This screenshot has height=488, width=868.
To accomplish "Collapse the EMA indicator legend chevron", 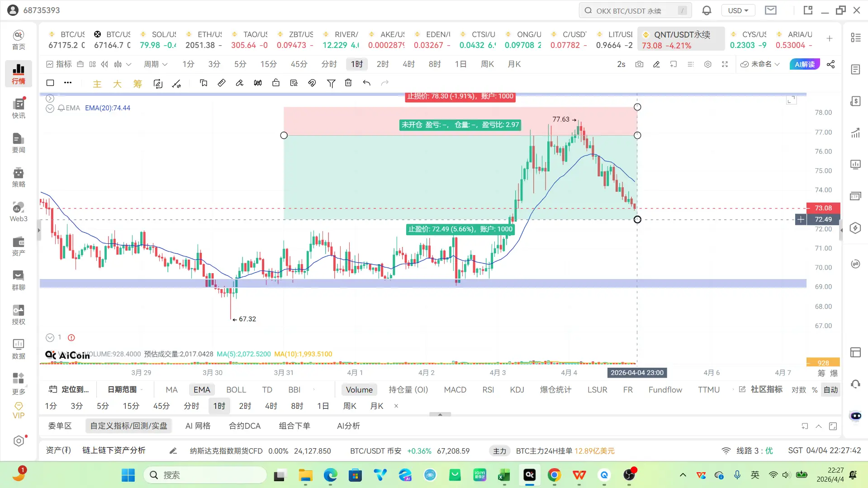I will coord(50,108).
